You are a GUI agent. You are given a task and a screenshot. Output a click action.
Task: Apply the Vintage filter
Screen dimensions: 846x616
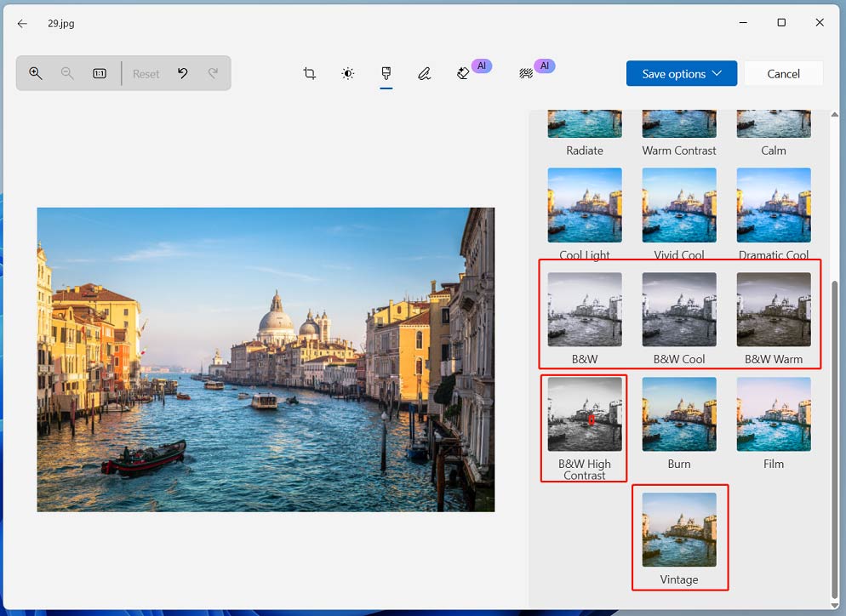679,529
